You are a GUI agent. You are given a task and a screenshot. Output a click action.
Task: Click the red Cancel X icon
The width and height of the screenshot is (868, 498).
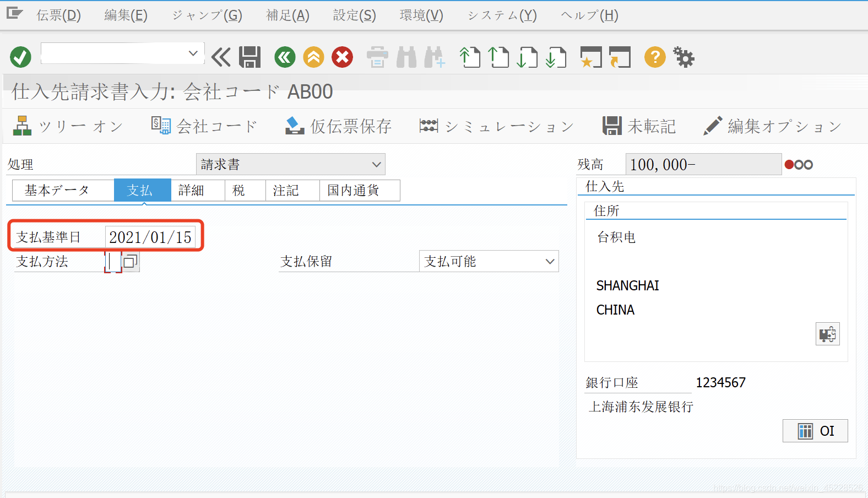pos(342,57)
